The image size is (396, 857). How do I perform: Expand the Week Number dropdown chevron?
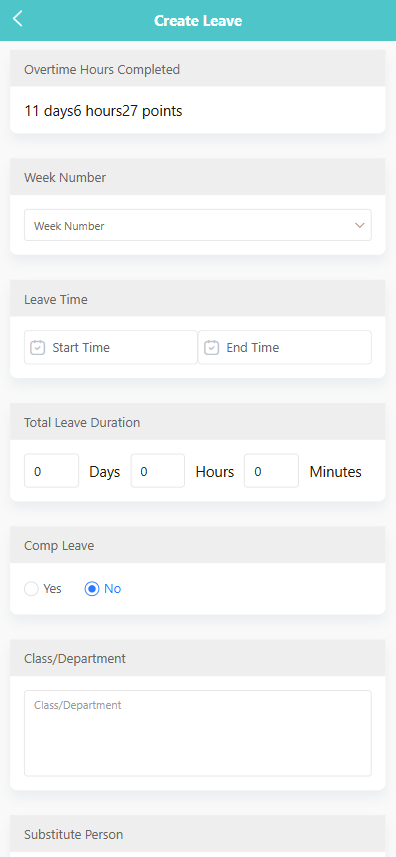[359, 225]
